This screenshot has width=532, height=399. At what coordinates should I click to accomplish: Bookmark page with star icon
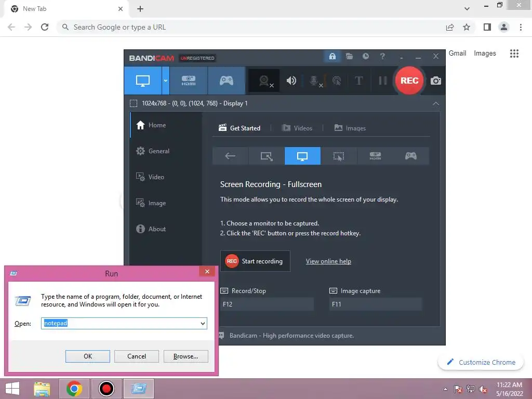point(467,27)
